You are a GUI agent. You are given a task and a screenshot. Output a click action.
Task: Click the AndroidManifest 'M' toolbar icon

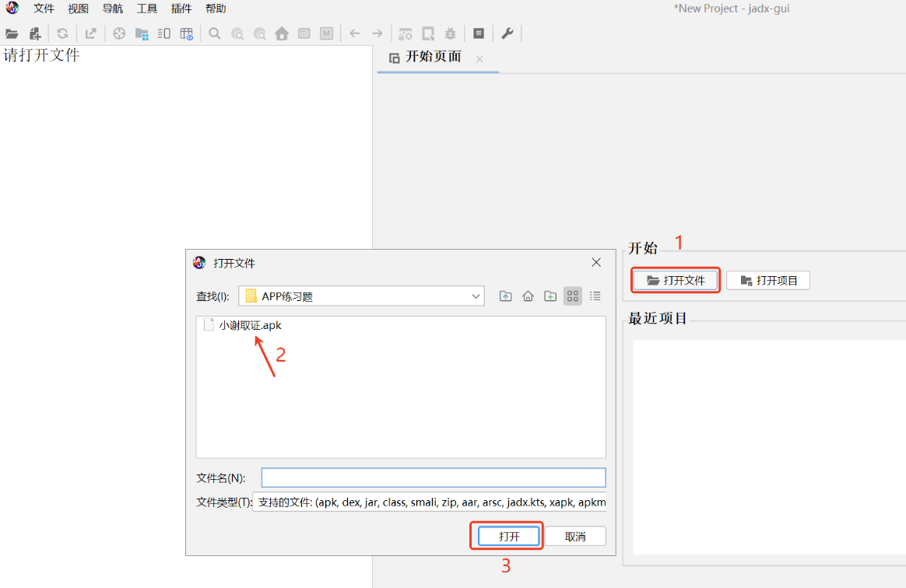click(x=326, y=33)
